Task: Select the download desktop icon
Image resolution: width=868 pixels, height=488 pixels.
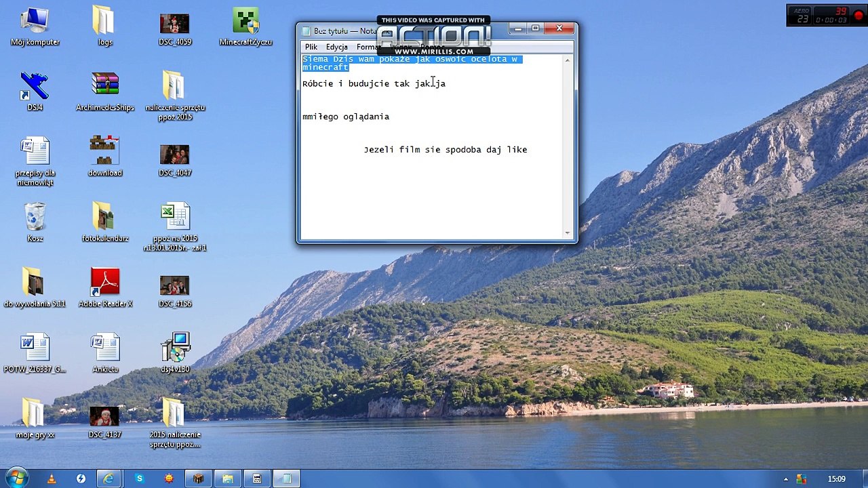Action: click(104, 157)
